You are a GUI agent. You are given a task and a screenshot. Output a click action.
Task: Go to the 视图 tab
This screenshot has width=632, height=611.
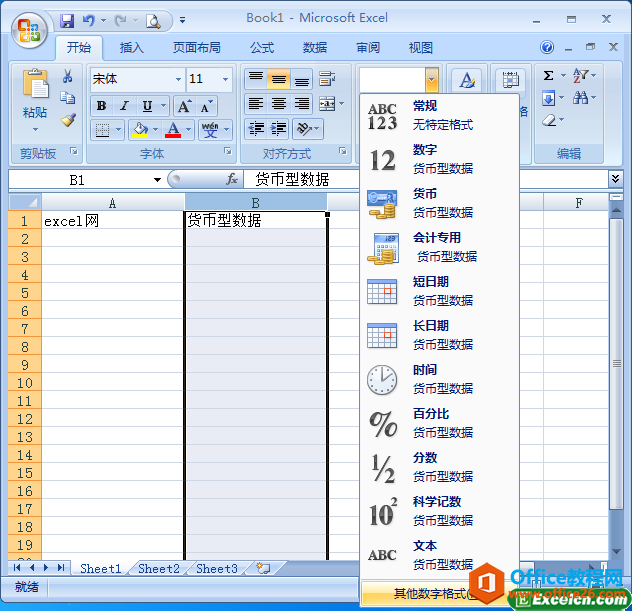[x=421, y=48]
